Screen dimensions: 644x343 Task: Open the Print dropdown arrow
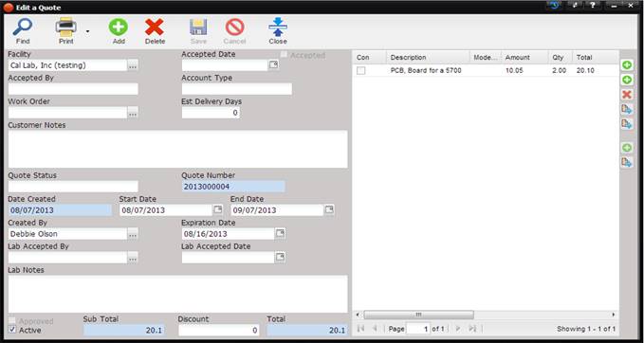[x=87, y=31]
